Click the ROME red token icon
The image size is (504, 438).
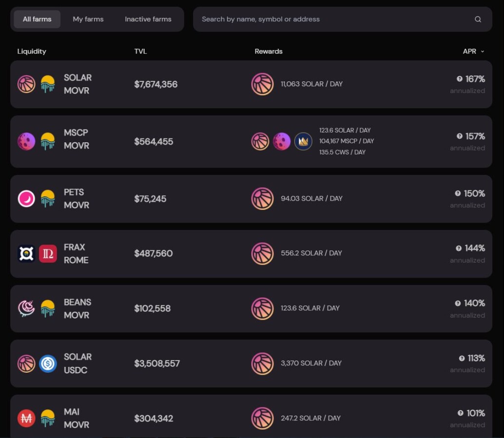tap(48, 253)
